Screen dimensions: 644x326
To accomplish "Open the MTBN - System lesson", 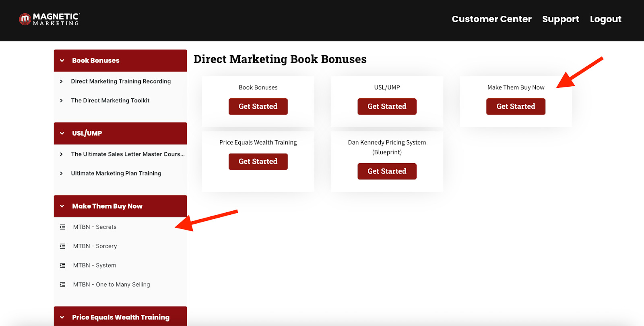I will [95, 266].
